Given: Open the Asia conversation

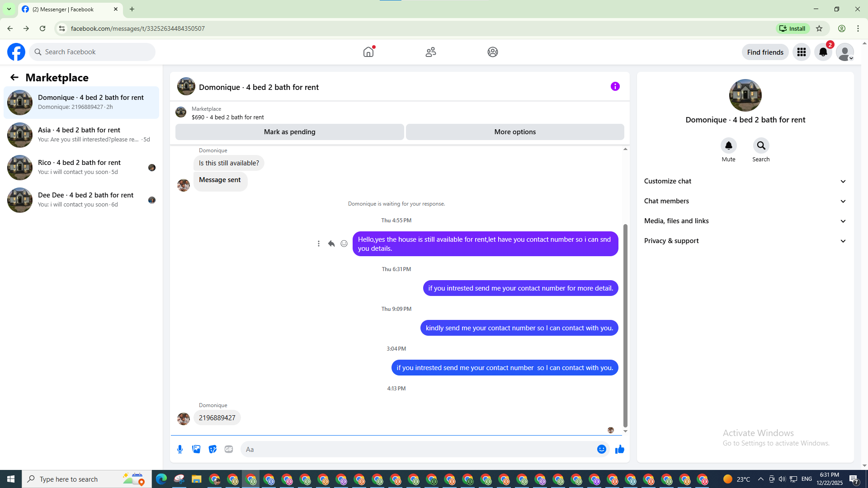Looking at the screenshot, I should pos(81,135).
